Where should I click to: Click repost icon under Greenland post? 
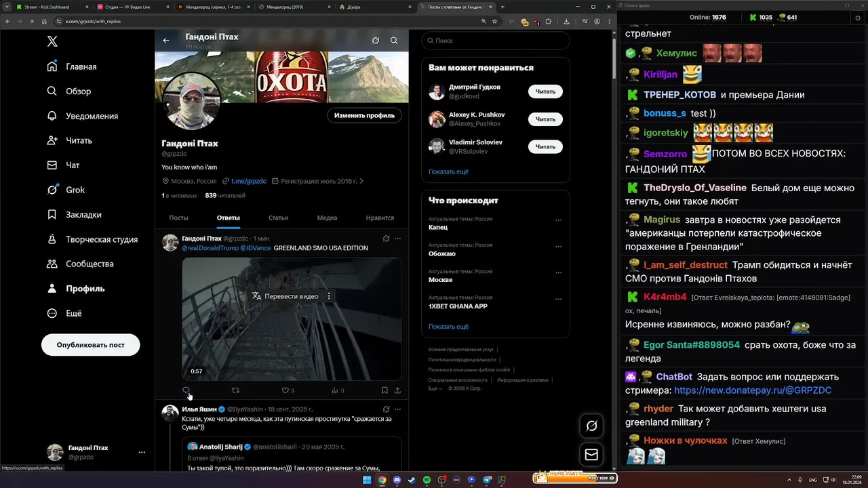236,390
